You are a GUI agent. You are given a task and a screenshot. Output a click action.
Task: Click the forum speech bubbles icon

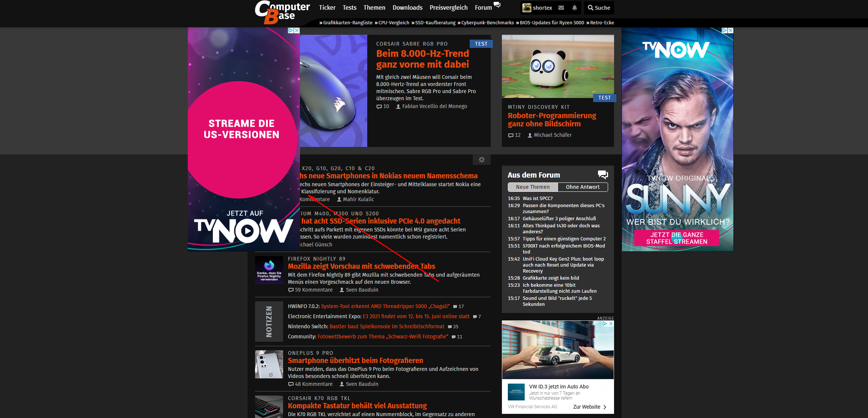(x=602, y=175)
